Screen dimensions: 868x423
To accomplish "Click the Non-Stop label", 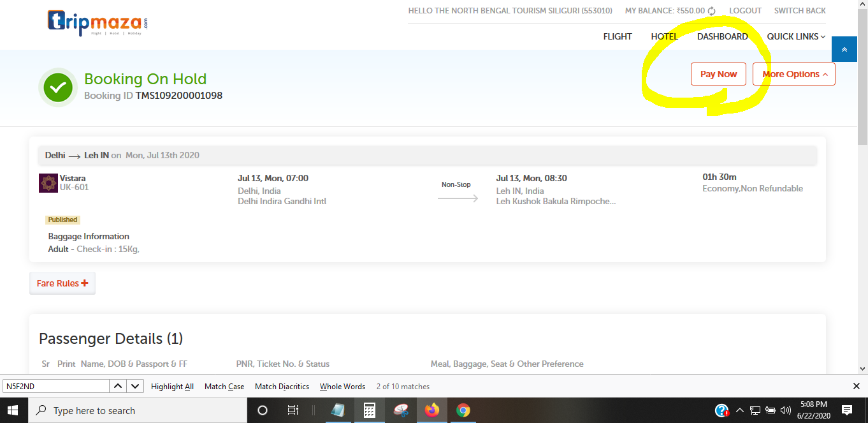I will click(x=456, y=184).
